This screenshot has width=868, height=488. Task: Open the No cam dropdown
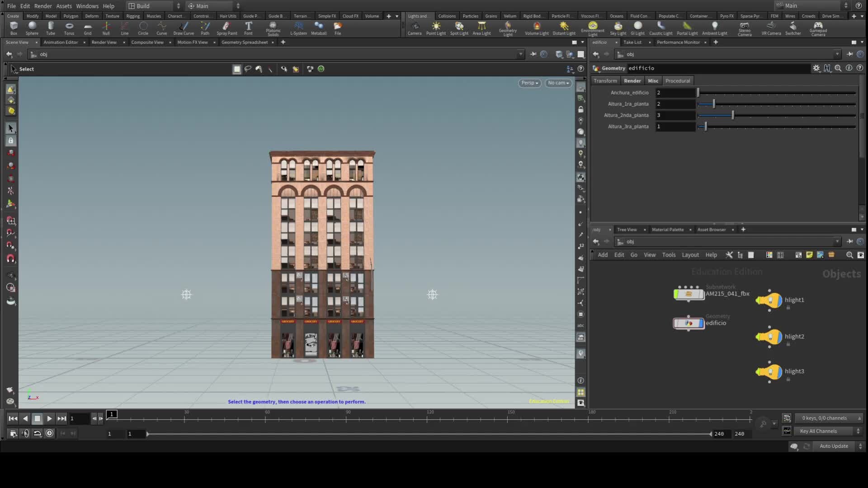click(558, 83)
